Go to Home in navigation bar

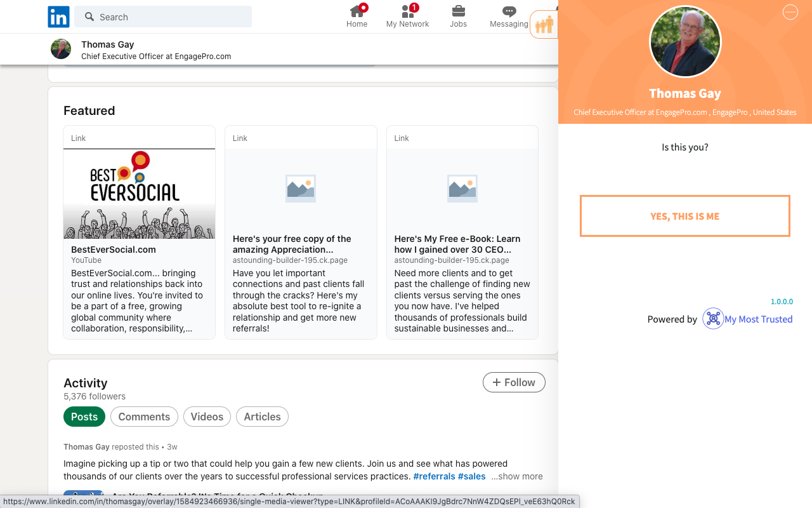click(x=357, y=17)
